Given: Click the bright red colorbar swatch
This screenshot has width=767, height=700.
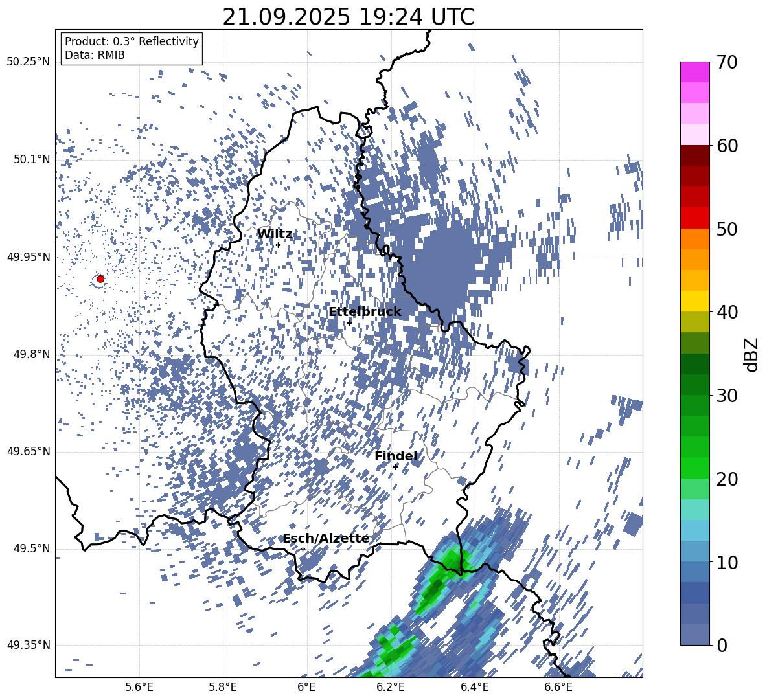Looking at the screenshot, I should pyautogui.click(x=694, y=218).
